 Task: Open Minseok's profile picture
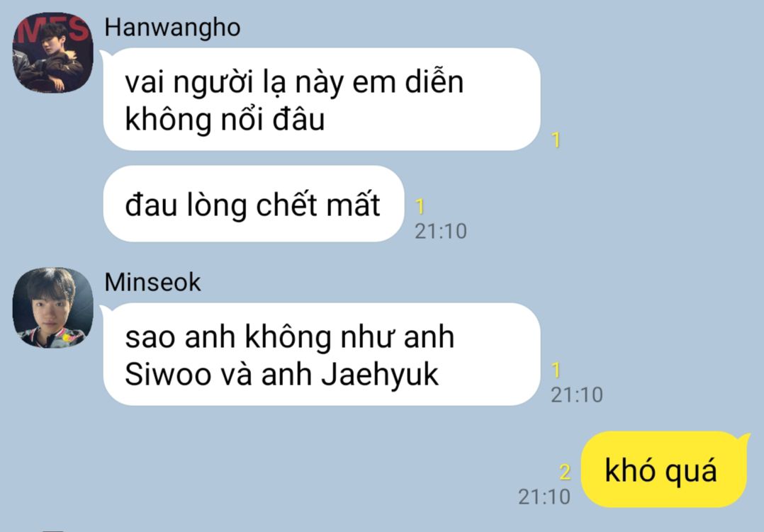(52, 307)
